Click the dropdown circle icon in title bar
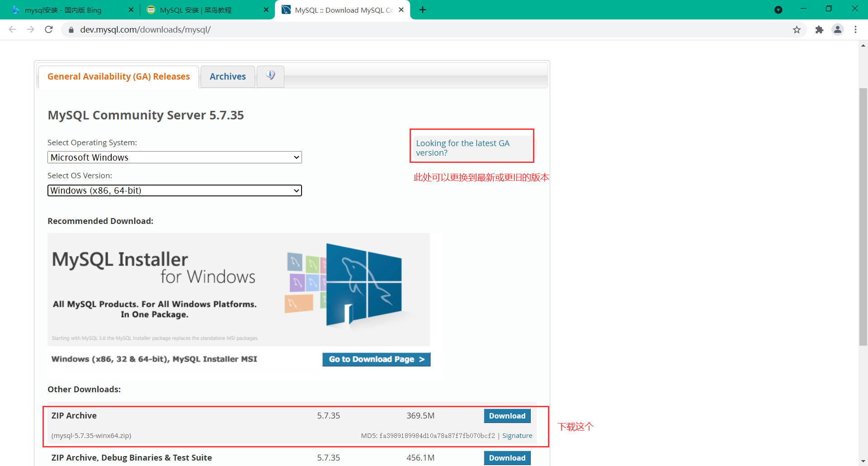 pyautogui.click(x=778, y=10)
